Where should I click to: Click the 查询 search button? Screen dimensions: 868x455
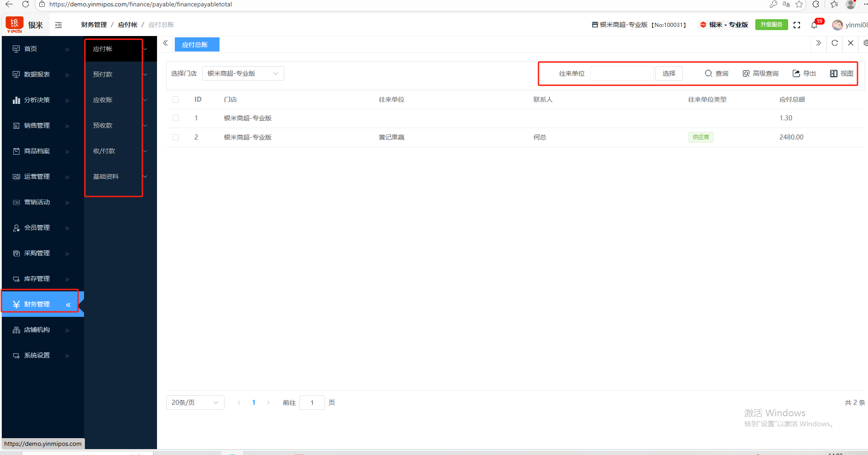(716, 73)
